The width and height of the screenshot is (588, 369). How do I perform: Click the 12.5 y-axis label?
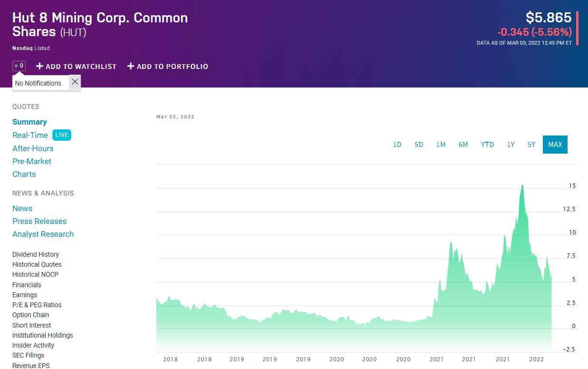pyautogui.click(x=569, y=209)
